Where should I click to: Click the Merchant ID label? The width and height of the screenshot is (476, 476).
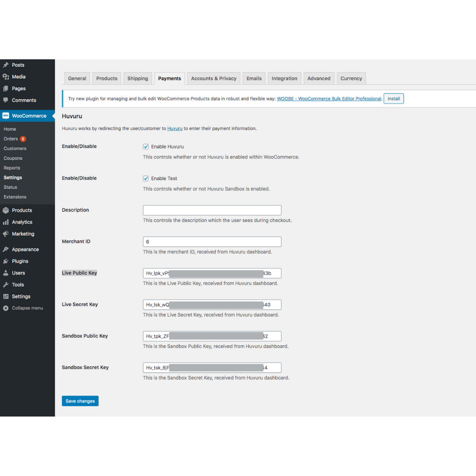[76, 242]
